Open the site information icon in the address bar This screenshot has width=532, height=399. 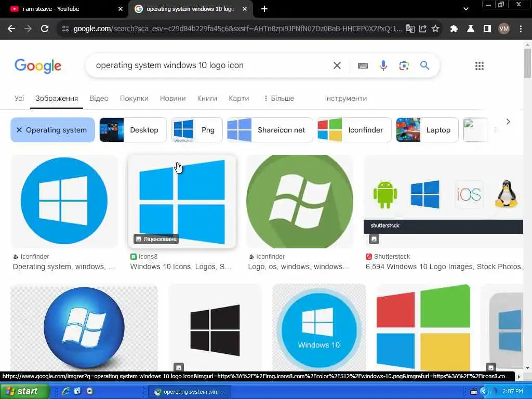pyautogui.click(x=65, y=29)
